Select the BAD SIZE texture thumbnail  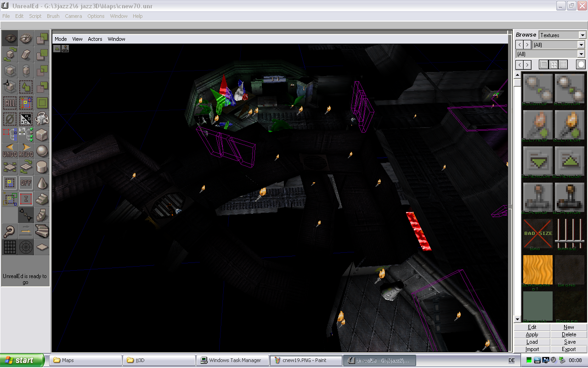538,234
